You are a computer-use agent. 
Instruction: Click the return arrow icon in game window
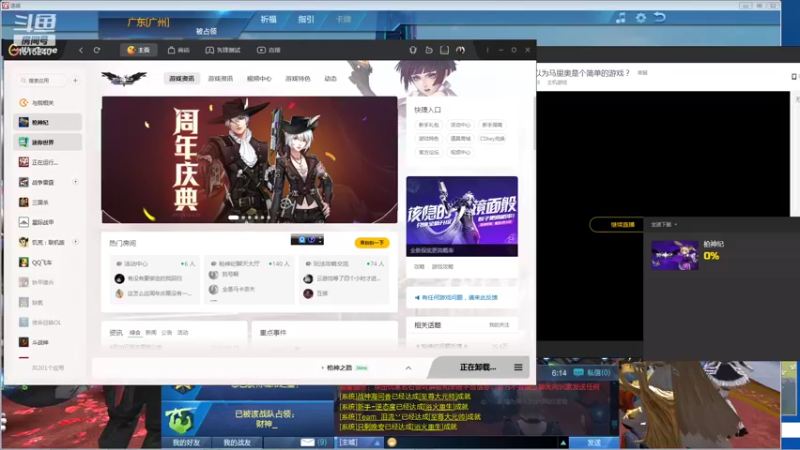pos(660,17)
